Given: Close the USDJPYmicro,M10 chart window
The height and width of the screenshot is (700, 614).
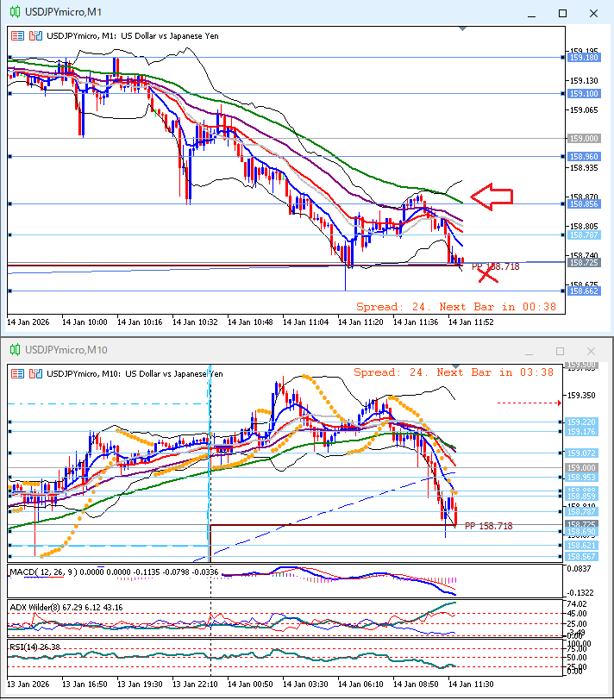Looking at the screenshot, I should 591,351.
